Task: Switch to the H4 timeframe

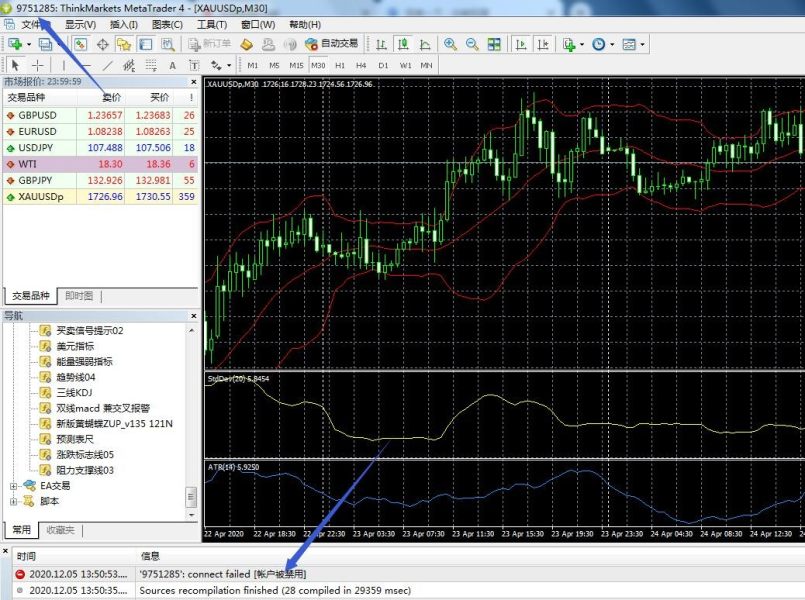Action: pos(361,65)
